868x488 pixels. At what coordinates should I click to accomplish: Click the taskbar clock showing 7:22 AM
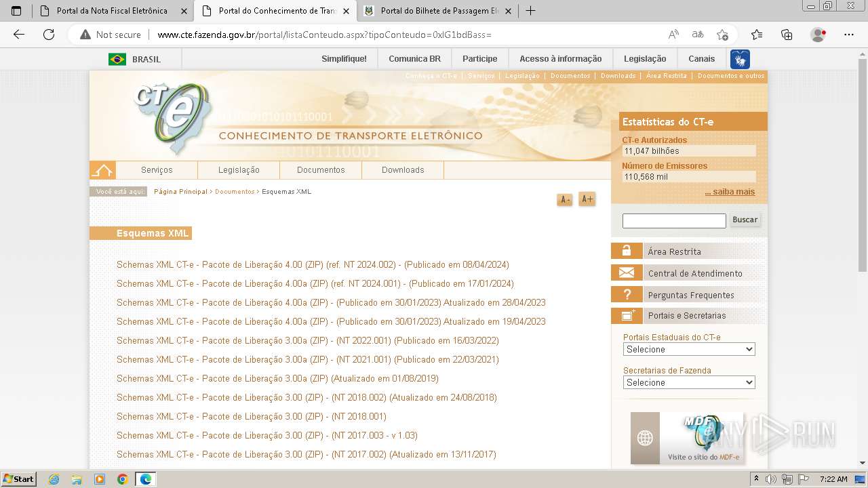coord(833,479)
